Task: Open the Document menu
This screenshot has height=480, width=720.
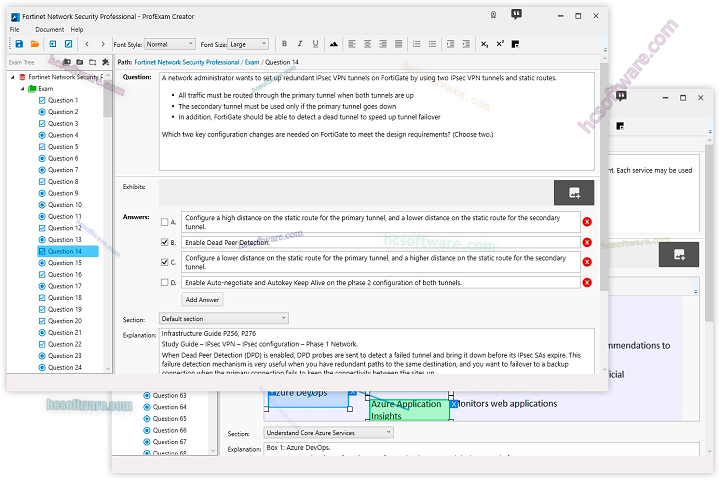Action: (50, 29)
